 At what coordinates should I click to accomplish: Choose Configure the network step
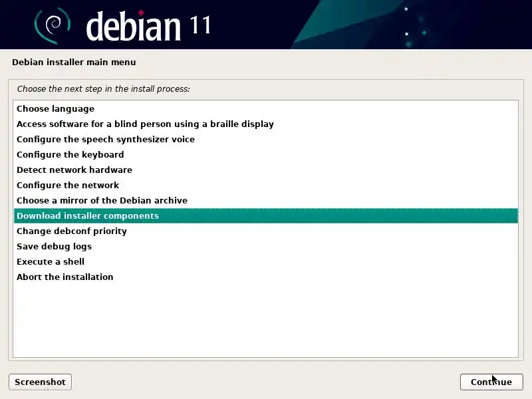tap(265, 186)
